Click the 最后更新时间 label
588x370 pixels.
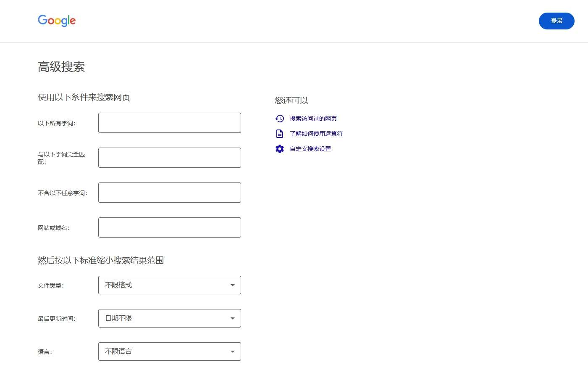[57, 319]
